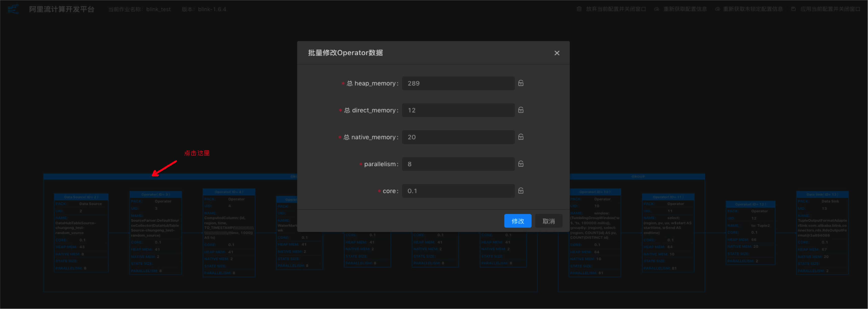Click trash icon for 放弃当前配置并关闭窗口
Image resolution: width=868 pixels, height=309 pixels.
(x=579, y=9)
